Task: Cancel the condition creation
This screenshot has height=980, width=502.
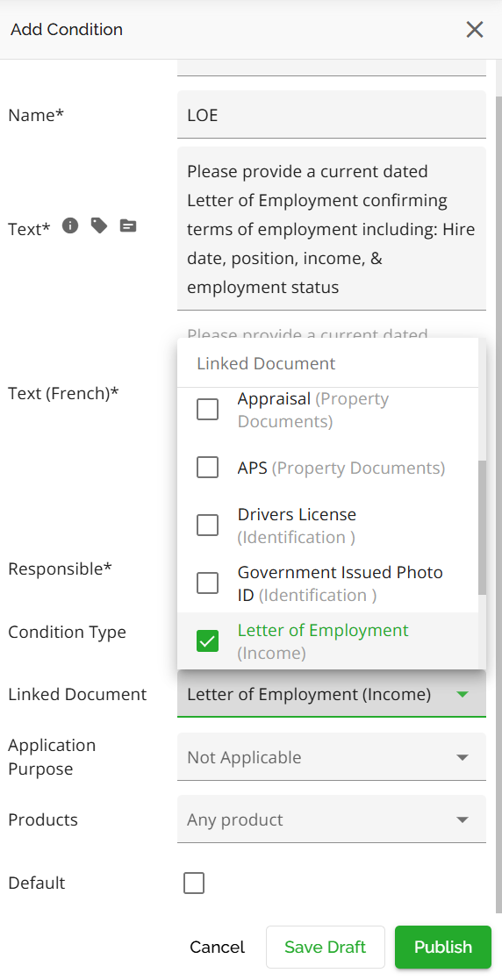Action: pos(218,947)
